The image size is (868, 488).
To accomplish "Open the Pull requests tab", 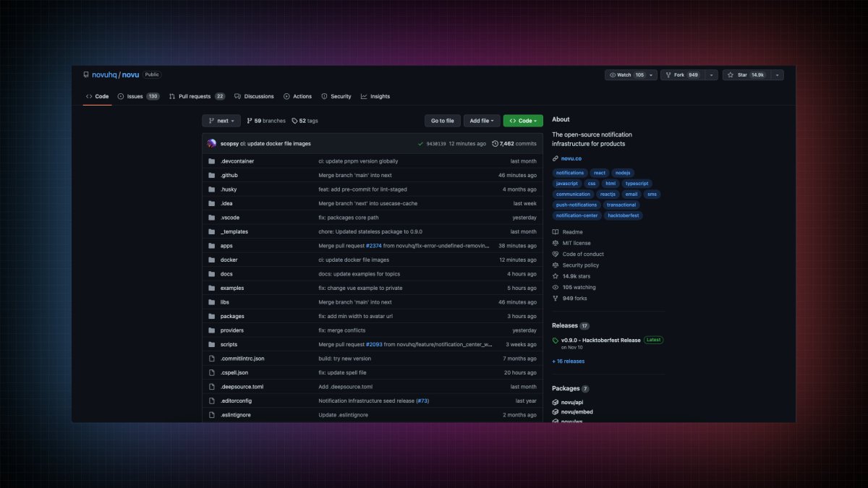I will point(197,96).
